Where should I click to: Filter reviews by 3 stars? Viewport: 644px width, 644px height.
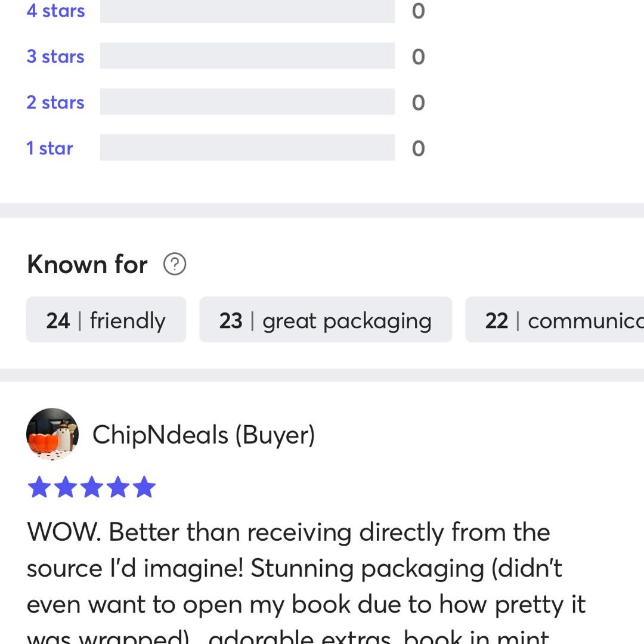55,56
